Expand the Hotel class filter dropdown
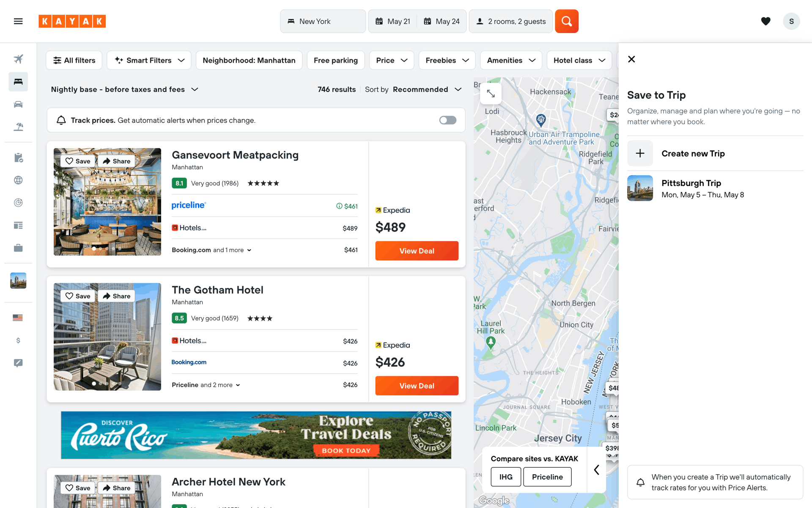 579,60
